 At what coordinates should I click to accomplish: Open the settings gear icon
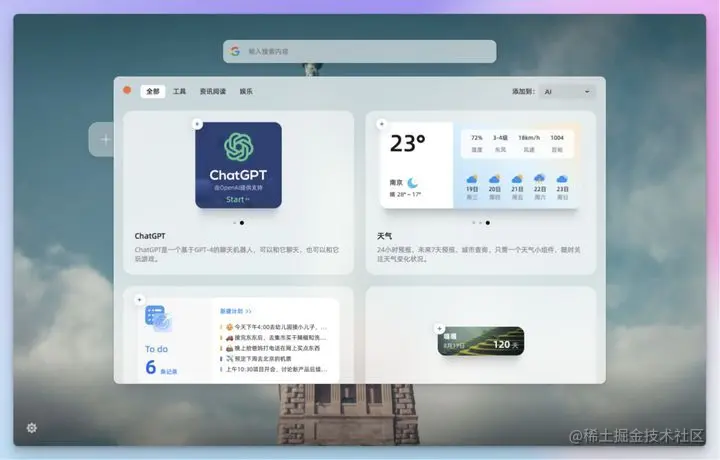pos(32,428)
